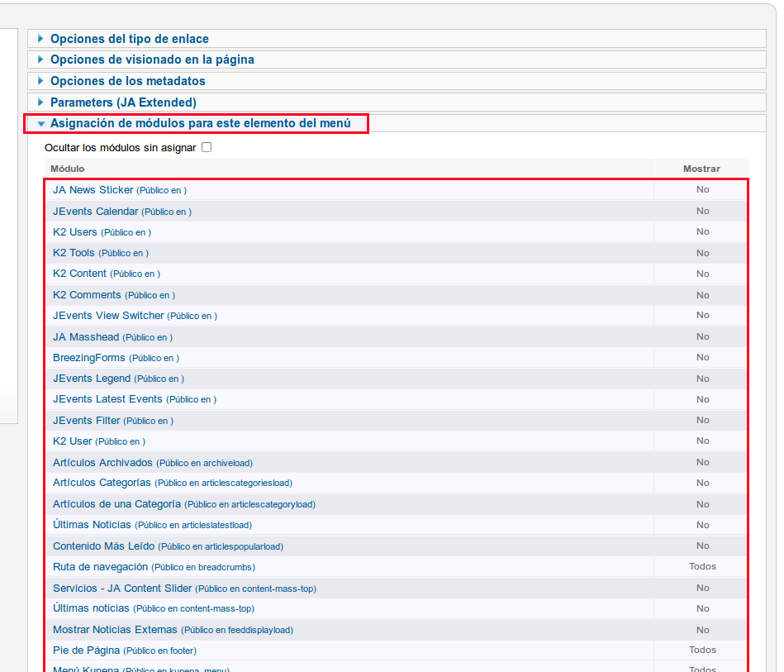Click the Mostrar column header
The width and height of the screenshot is (784, 672).
pos(701,169)
